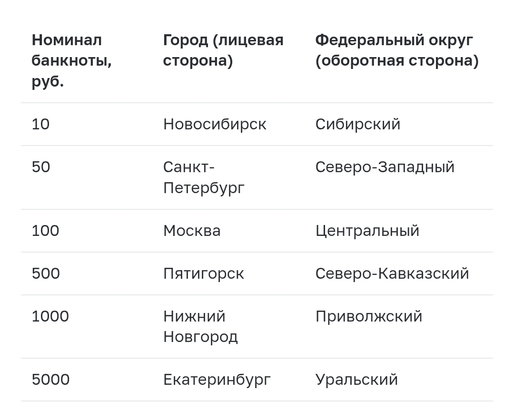Image resolution: width=514 pixels, height=420 pixels.
Task: Select the denomination 100 cell
Action: click(x=46, y=231)
